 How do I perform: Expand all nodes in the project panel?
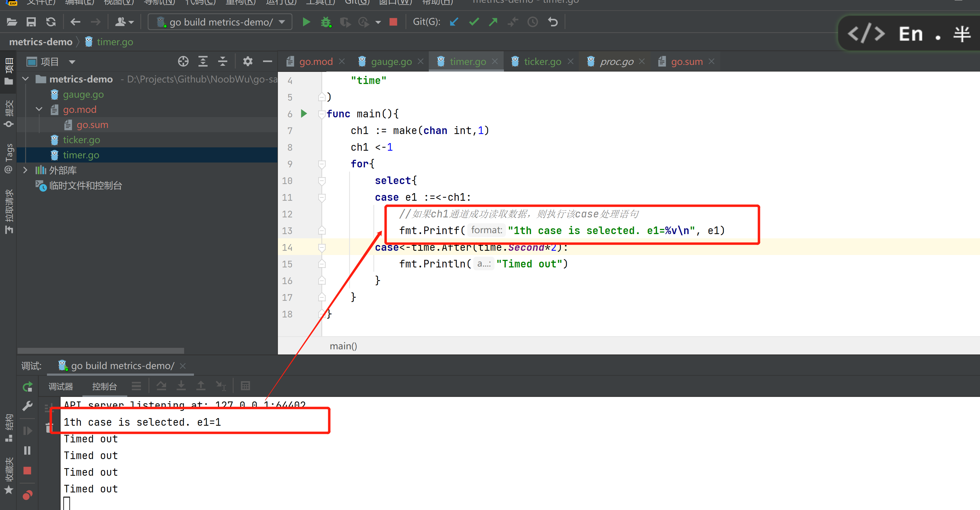click(203, 61)
